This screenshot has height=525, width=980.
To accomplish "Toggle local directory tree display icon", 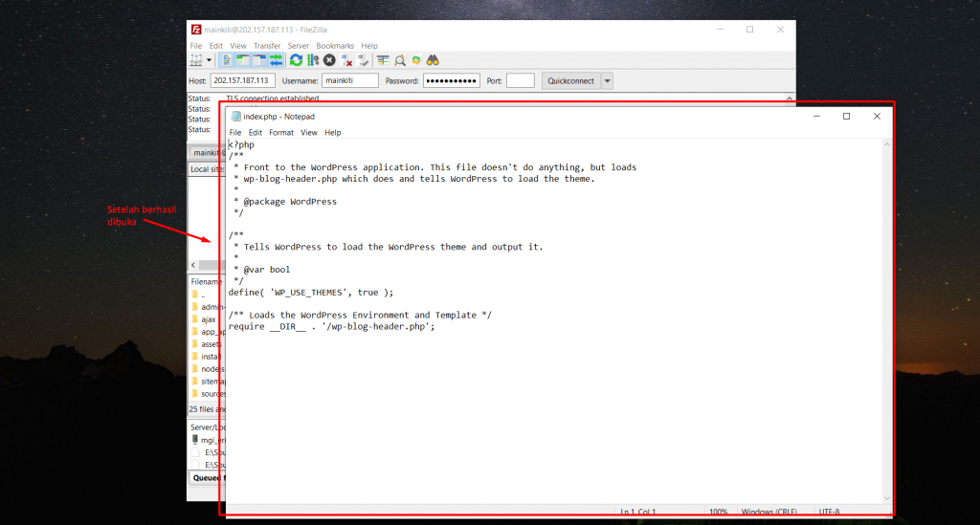I will (x=242, y=60).
